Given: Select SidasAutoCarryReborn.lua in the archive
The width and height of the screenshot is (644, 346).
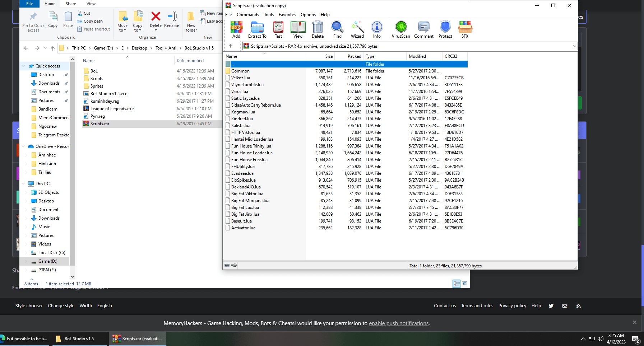Looking at the screenshot, I should pyautogui.click(x=256, y=105).
